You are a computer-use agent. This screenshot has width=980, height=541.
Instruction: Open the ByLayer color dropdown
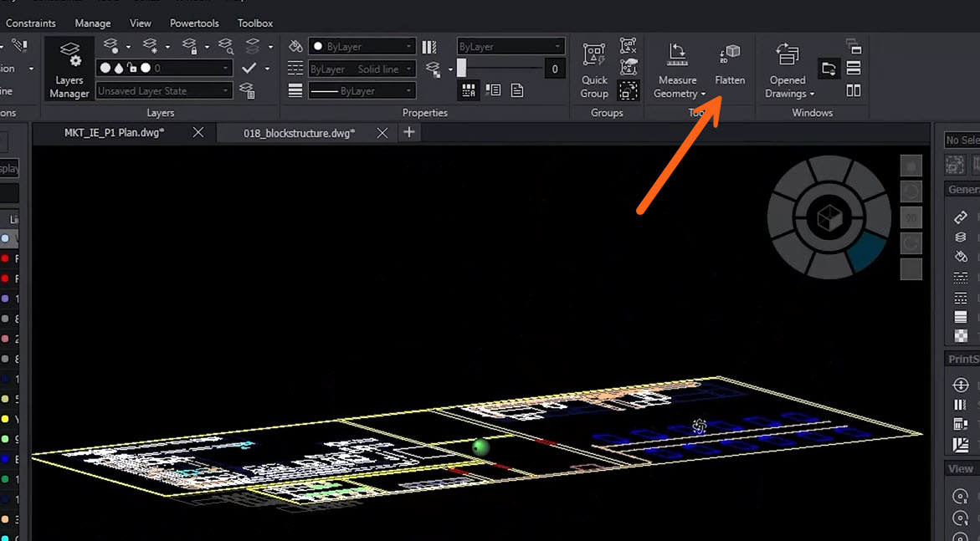click(362, 47)
